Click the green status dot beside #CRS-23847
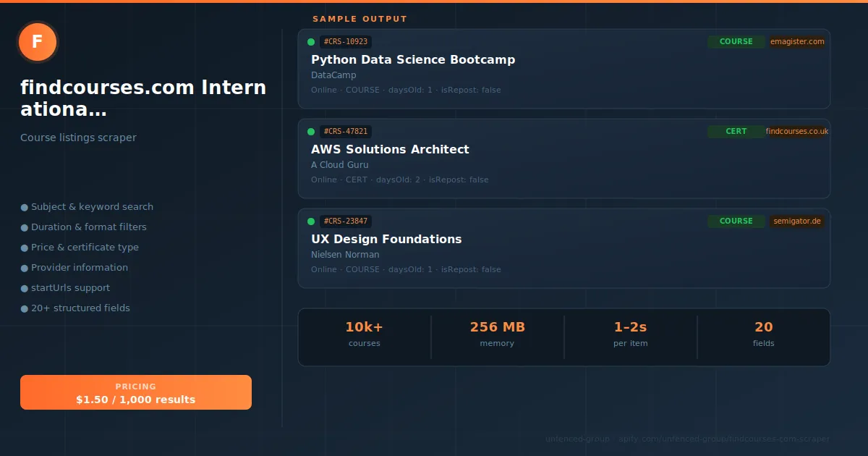The height and width of the screenshot is (456, 868). tap(311, 221)
